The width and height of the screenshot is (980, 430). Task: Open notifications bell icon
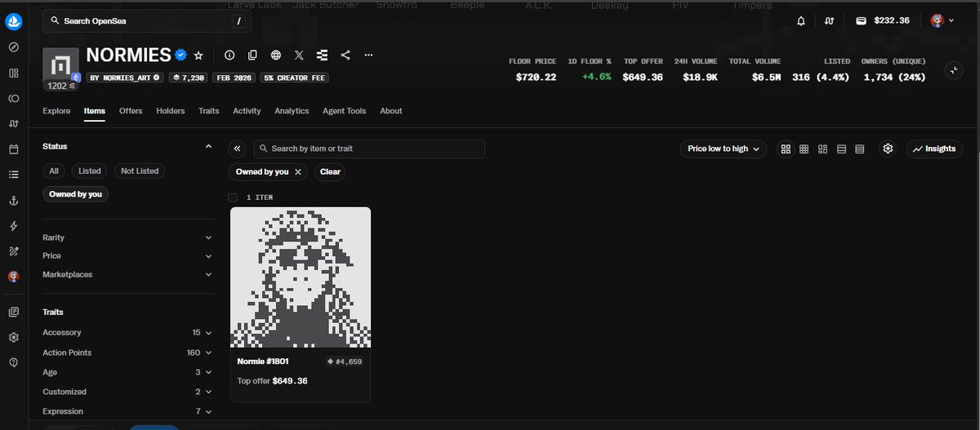coord(801,20)
